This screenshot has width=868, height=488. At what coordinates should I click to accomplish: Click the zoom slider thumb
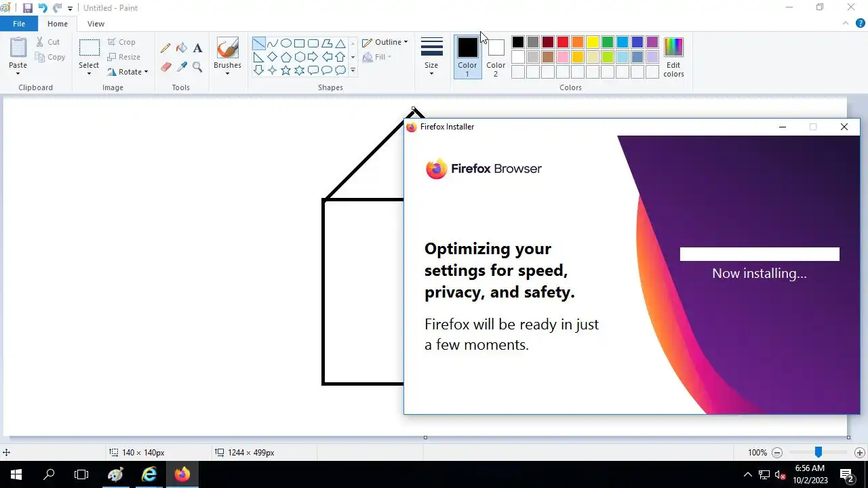pyautogui.click(x=818, y=452)
